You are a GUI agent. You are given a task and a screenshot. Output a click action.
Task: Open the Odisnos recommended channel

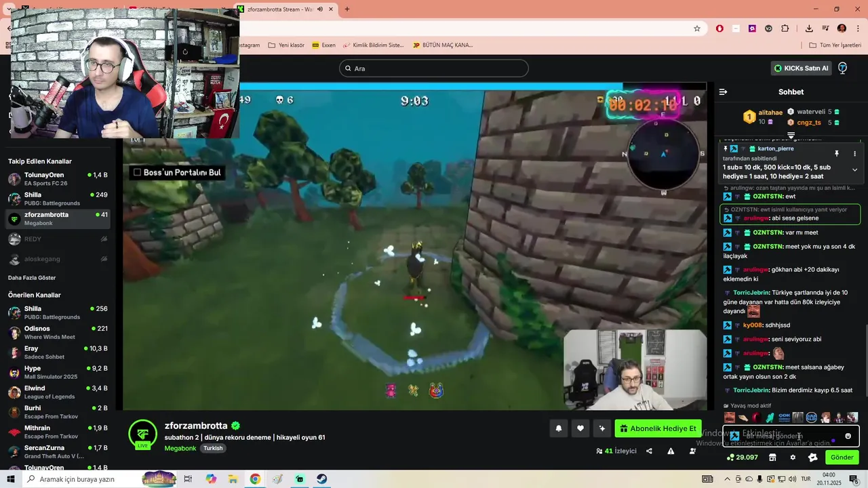(58, 332)
